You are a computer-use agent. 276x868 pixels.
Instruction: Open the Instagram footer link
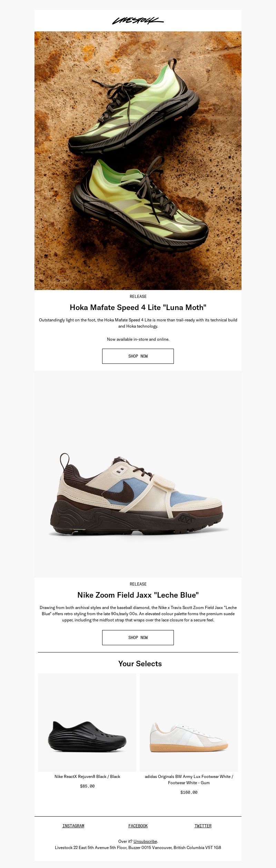pyautogui.click(x=73, y=826)
